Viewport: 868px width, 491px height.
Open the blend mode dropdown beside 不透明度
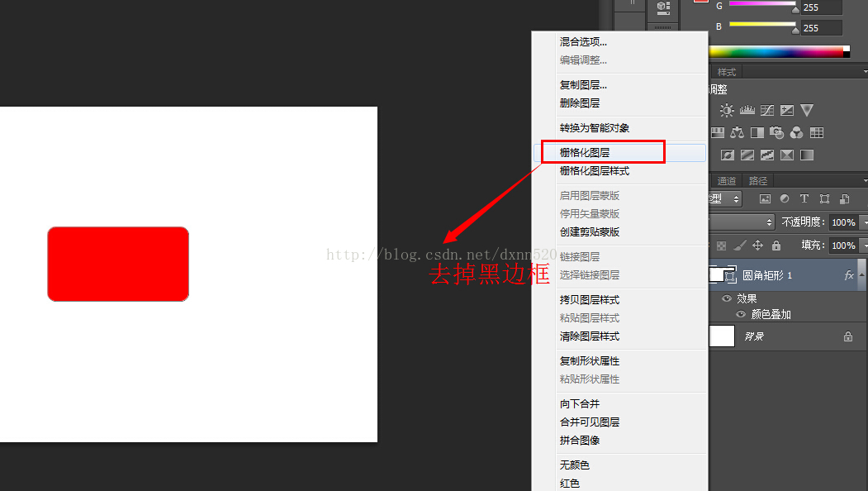coord(742,222)
